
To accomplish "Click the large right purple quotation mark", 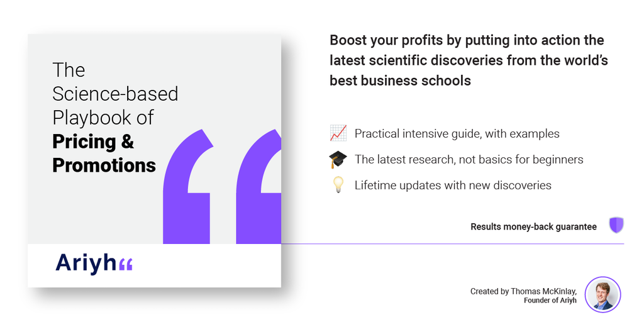I will (x=258, y=189).
